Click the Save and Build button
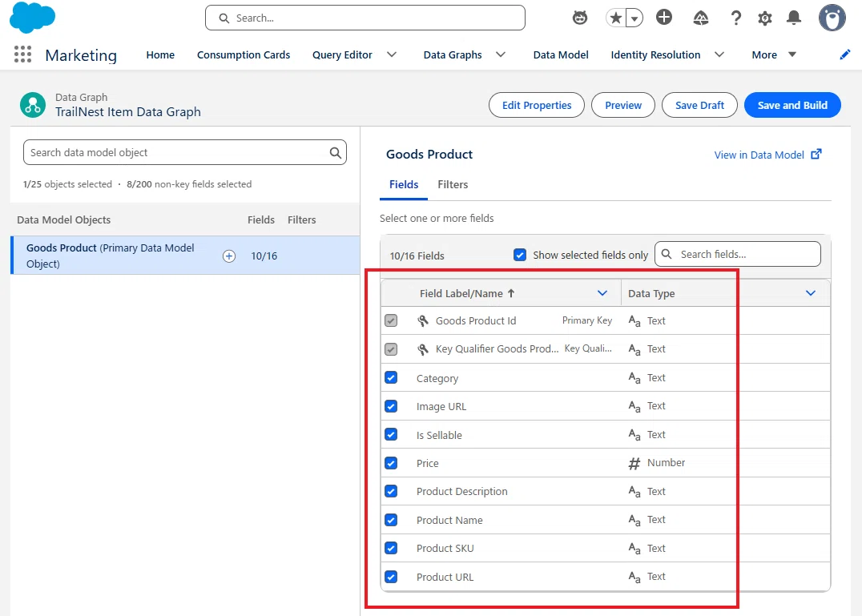This screenshot has height=616, width=862. (792, 105)
